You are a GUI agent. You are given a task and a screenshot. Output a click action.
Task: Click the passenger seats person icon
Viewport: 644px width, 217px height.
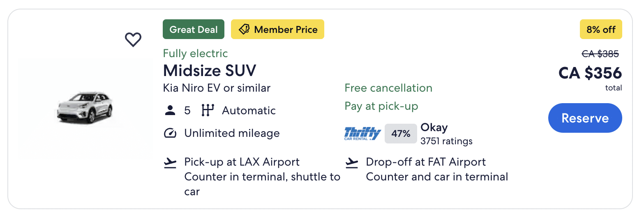(170, 111)
